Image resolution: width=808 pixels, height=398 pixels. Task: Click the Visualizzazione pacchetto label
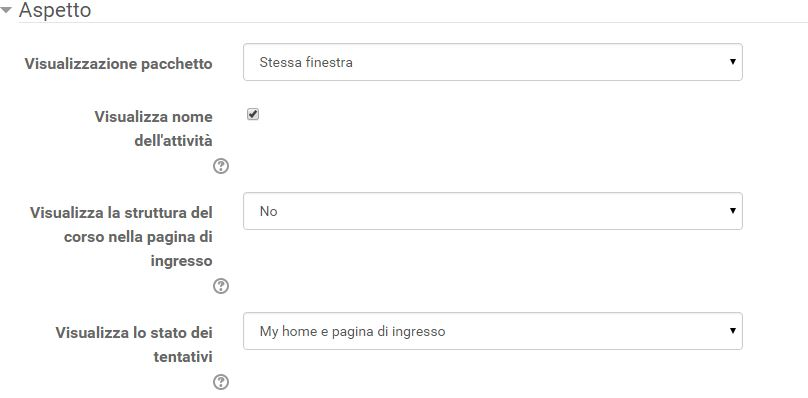coord(119,64)
